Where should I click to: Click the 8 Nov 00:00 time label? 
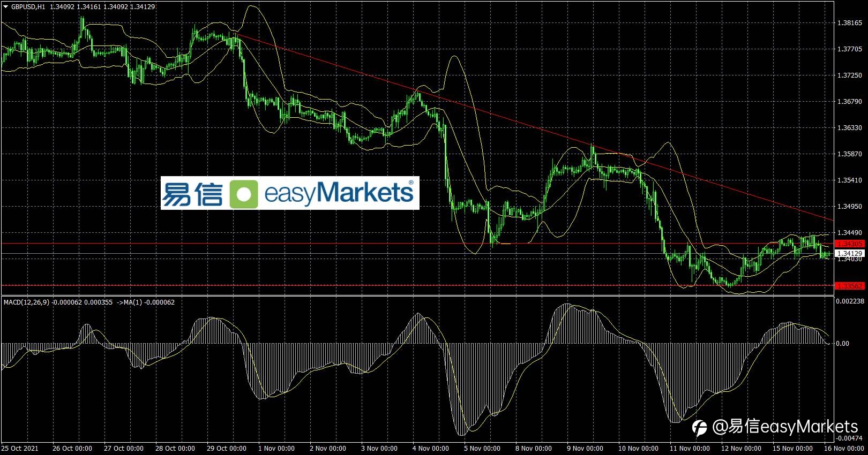(x=534, y=449)
